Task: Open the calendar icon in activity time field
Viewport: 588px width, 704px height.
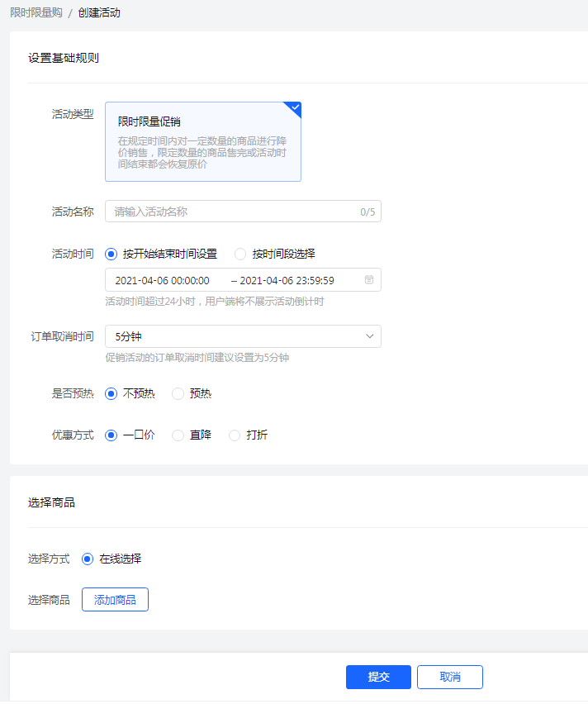Action: click(369, 280)
